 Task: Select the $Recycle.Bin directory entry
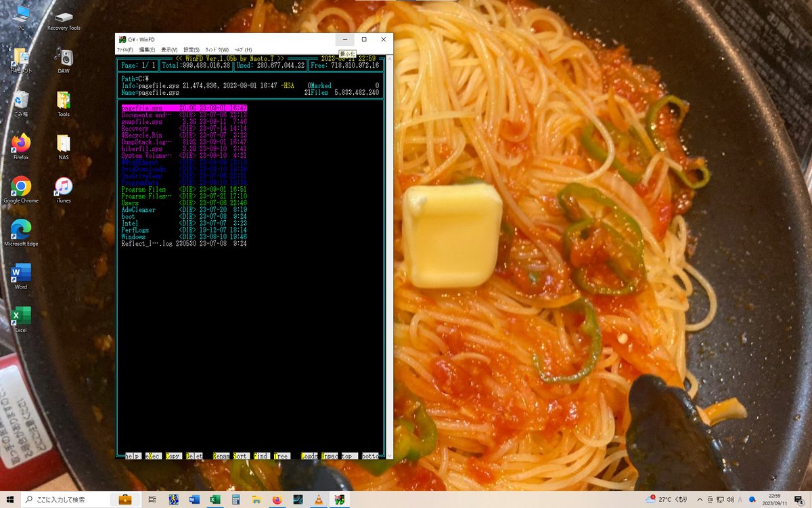pyautogui.click(x=184, y=135)
